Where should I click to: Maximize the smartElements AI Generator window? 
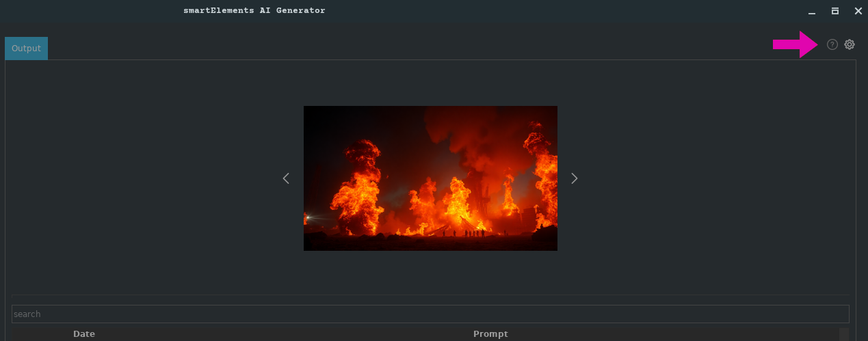coord(835,11)
